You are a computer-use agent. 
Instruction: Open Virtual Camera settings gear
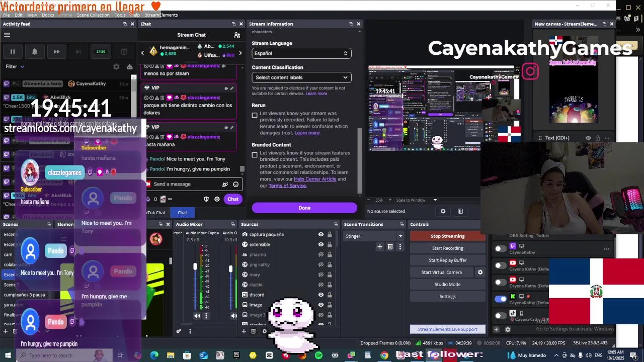480,272
